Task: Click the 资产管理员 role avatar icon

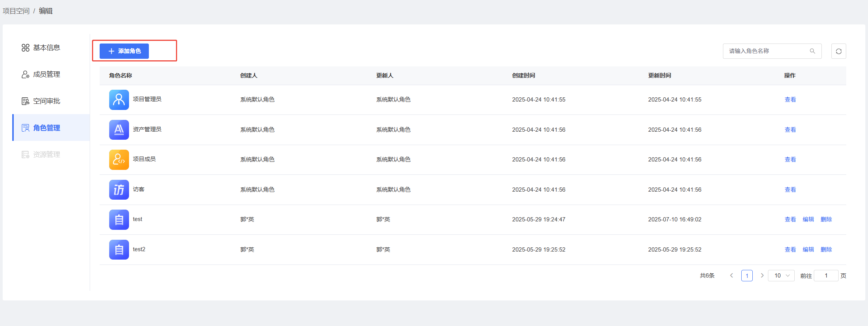Action: point(119,130)
